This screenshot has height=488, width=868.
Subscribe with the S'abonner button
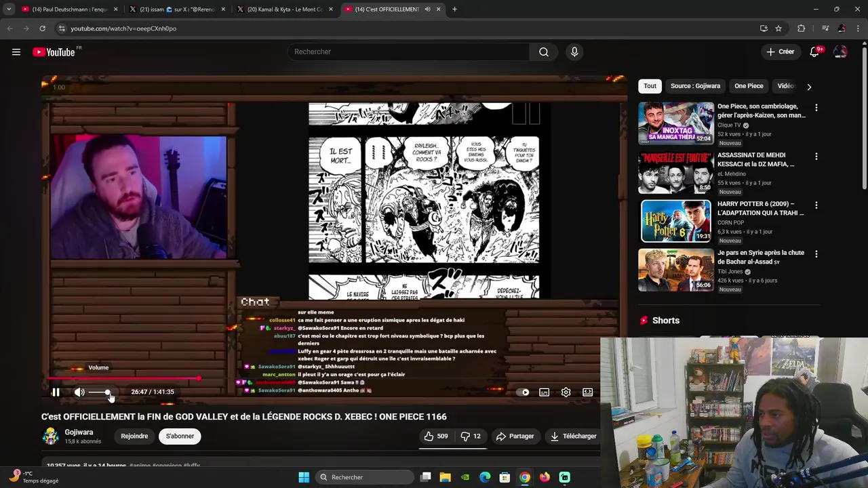coord(180,436)
